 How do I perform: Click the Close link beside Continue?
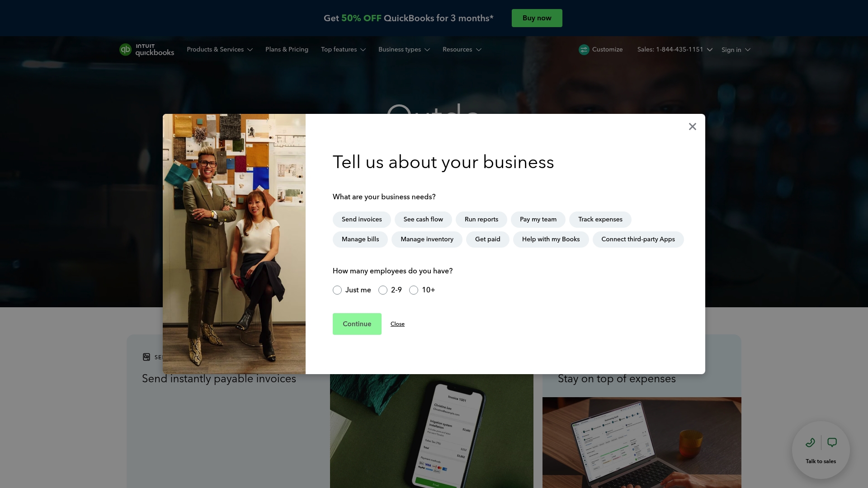click(397, 324)
